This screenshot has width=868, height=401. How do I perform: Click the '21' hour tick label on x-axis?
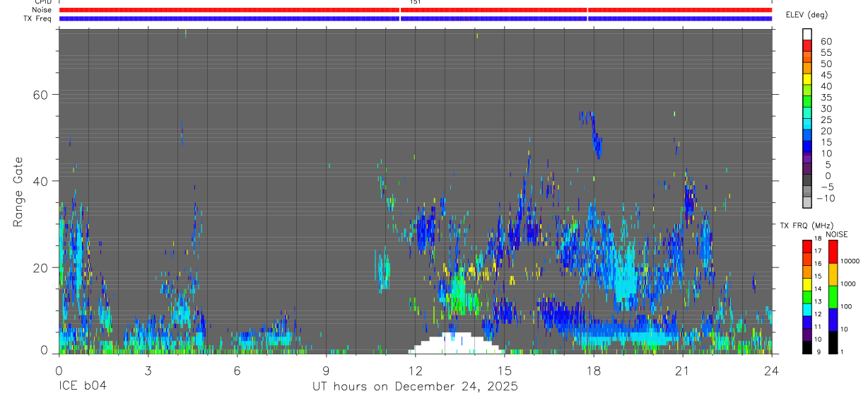point(683,371)
